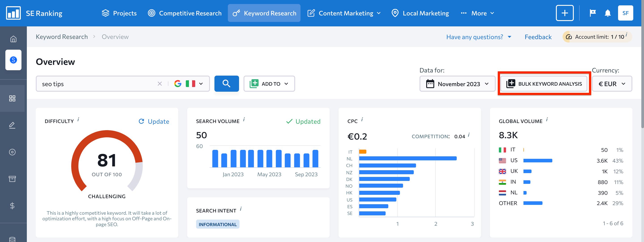Select the Keyword Research tab
The image size is (644, 242).
pyautogui.click(x=264, y=13)
